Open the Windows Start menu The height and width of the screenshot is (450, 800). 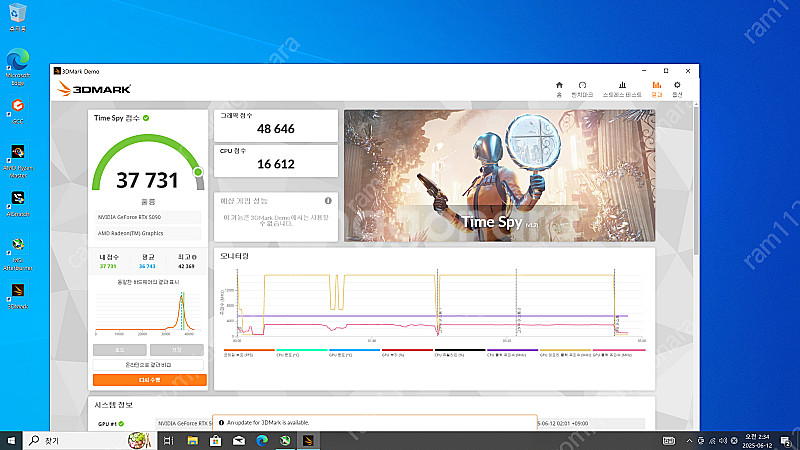(11, 440)
